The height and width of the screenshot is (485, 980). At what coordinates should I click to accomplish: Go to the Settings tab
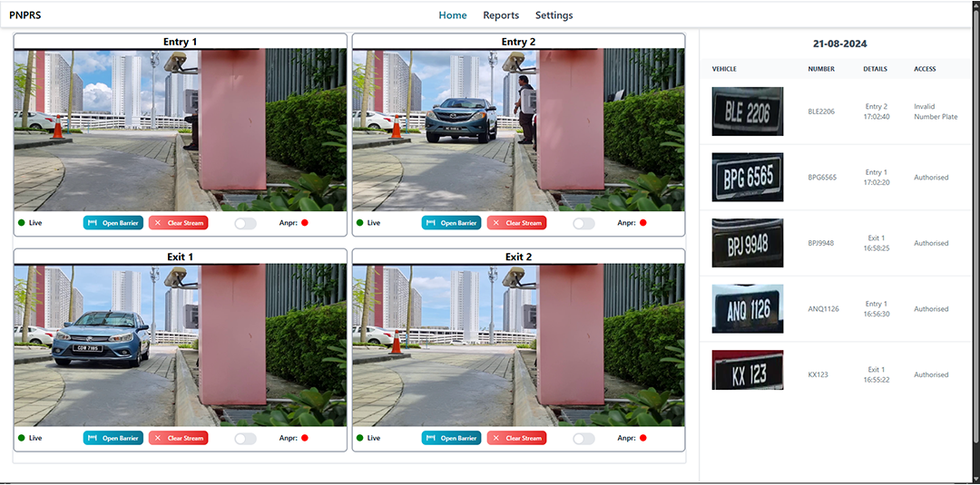(x=554, y=15)
